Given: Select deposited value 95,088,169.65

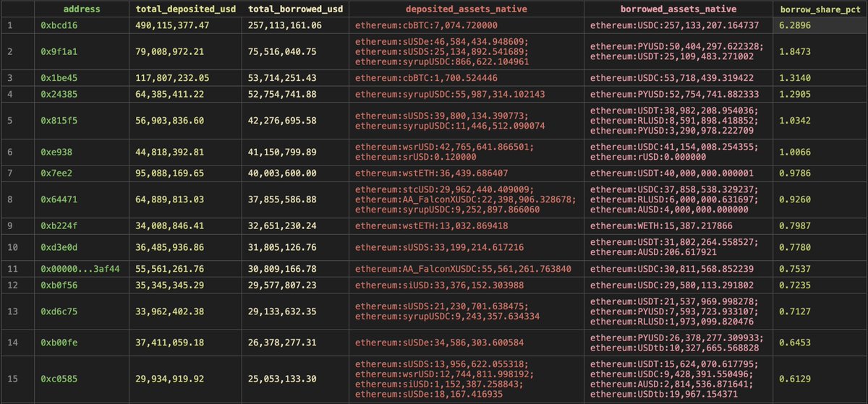Looking at the screenshot, I should [x=170, y=173].
